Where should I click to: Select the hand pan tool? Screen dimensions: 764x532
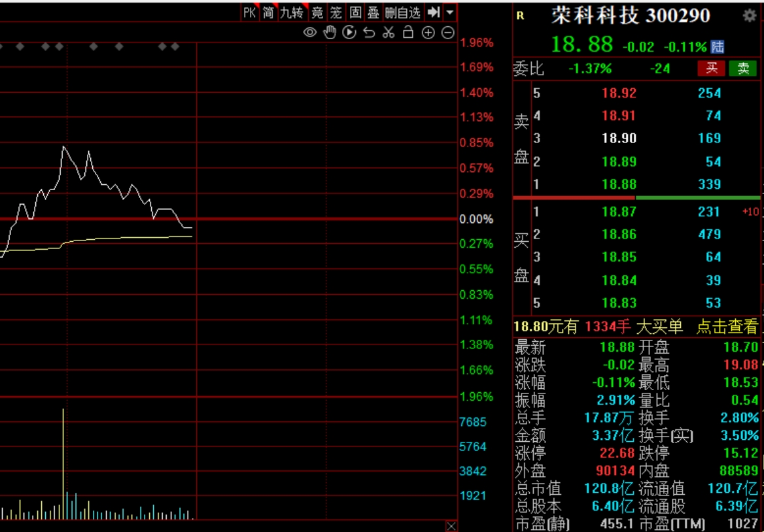(x=330, y=33)
